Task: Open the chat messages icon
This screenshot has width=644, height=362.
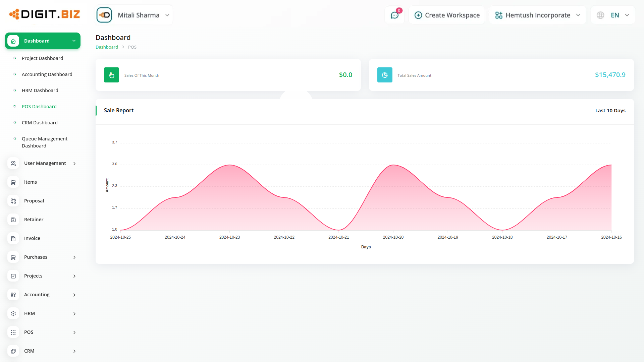Action: pos(394,15)
